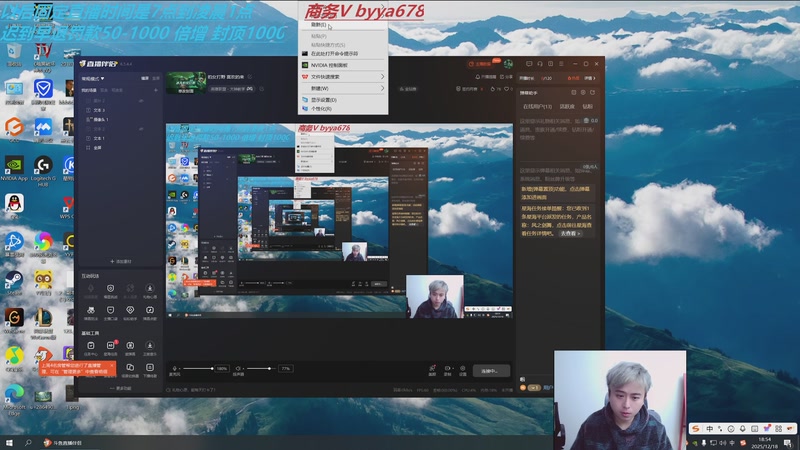Click the plus icon beside 我的场景
The width and height of the screenshot is (800, 450).
tap(156, 90)
